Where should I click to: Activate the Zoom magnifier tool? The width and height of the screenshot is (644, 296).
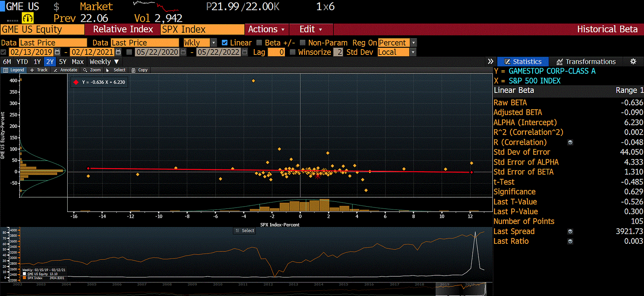(x=92, y=70)
